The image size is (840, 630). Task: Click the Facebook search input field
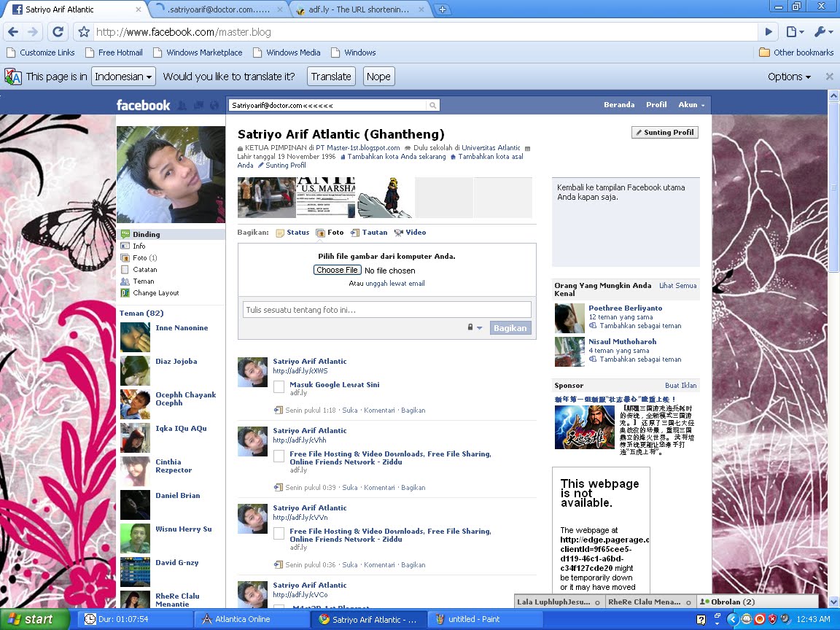pyautogui.click(x=328, y=106)
